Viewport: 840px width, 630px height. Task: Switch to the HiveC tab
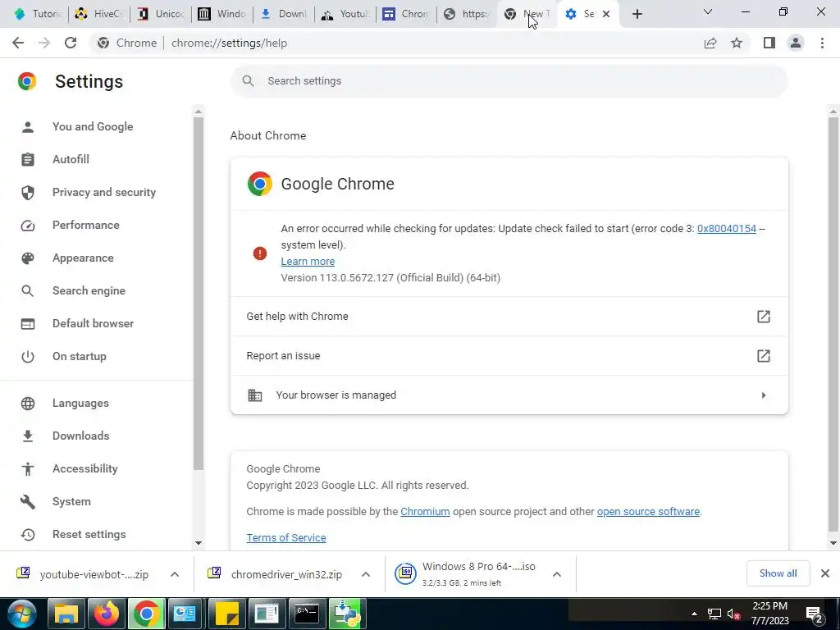pos(98,14)
